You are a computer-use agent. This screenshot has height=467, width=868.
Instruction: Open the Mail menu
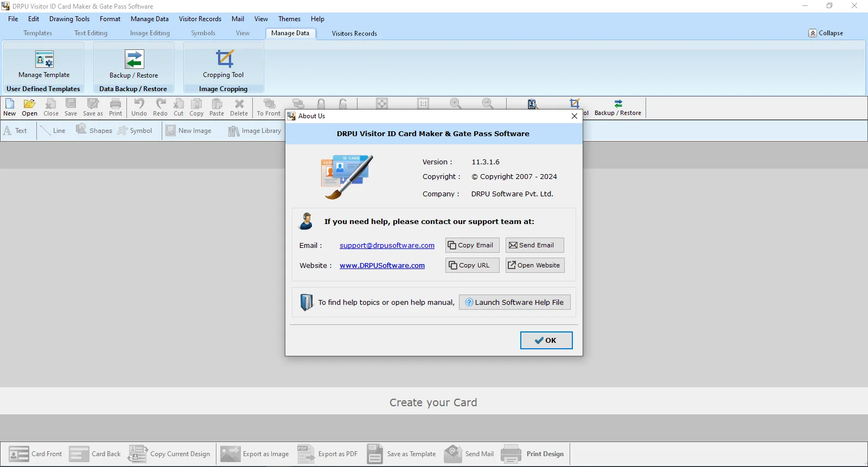pos(238,19)
